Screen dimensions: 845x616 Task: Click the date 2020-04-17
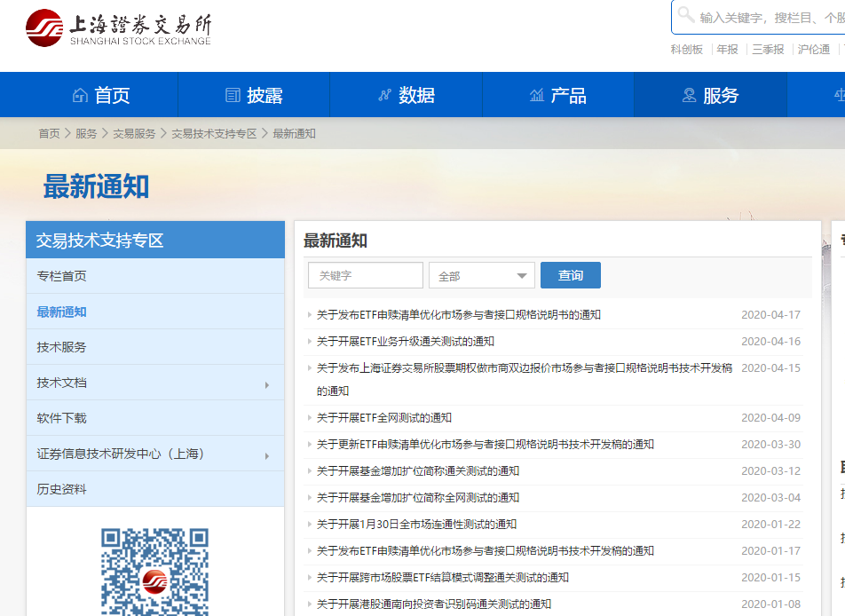coord(770,315)
